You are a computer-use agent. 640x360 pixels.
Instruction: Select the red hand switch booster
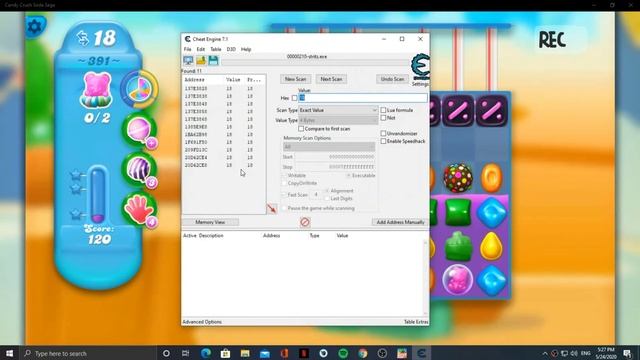pos(139,209)
